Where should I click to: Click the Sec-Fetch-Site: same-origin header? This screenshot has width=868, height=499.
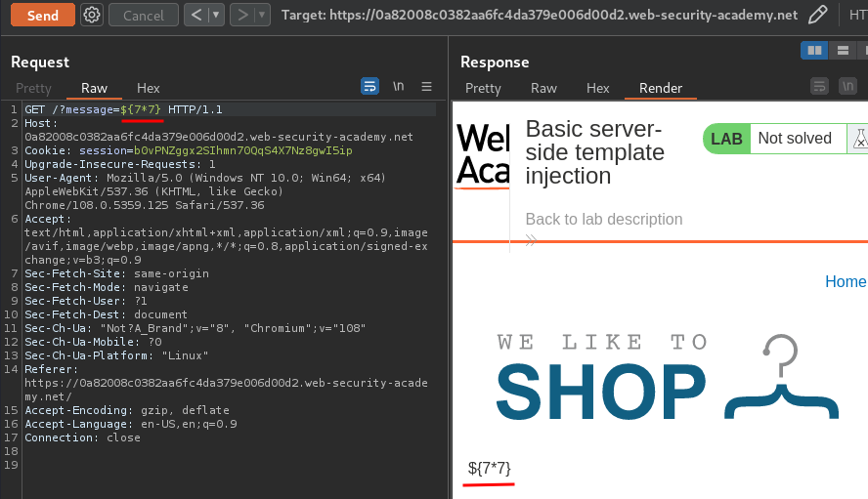coord(116,273)
